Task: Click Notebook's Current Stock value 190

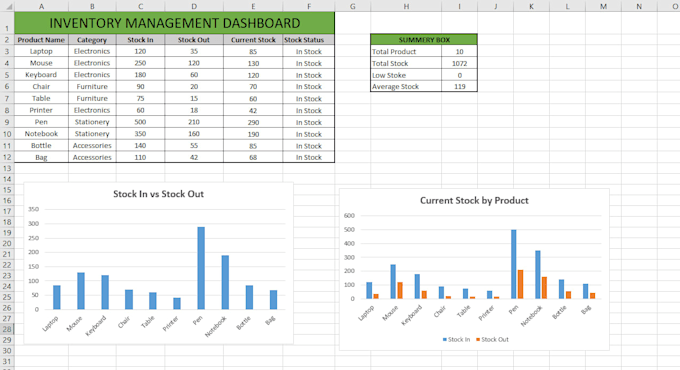Action: pyautogui.click(x=253, y=134)
